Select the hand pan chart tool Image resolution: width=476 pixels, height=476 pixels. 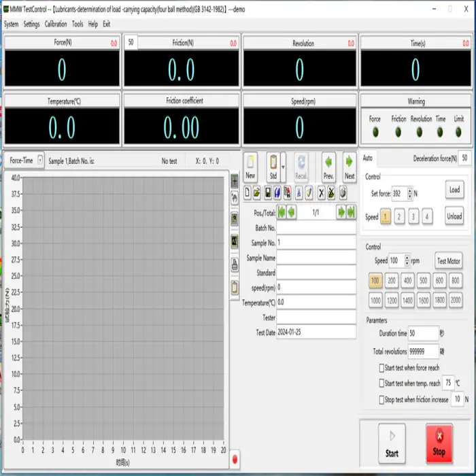coord(235,198)
